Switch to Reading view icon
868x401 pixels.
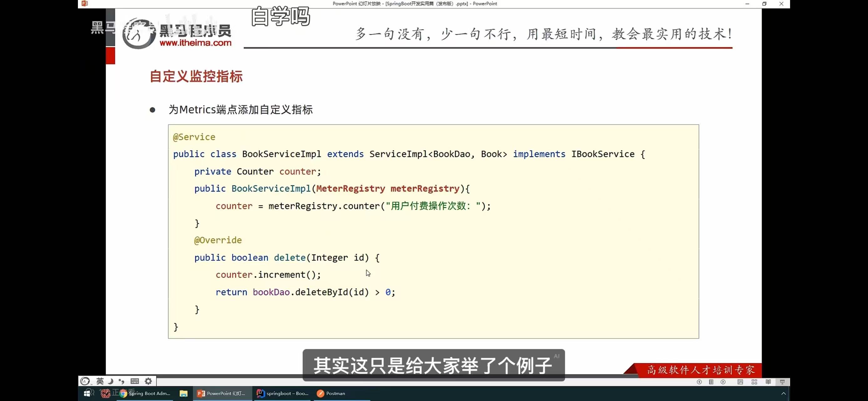coord(768,382)
